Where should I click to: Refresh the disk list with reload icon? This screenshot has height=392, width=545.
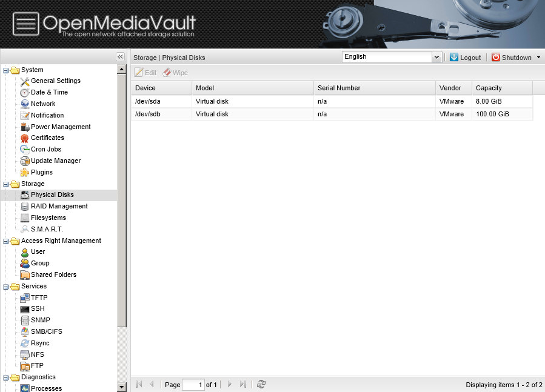click(x=261, y=384)
